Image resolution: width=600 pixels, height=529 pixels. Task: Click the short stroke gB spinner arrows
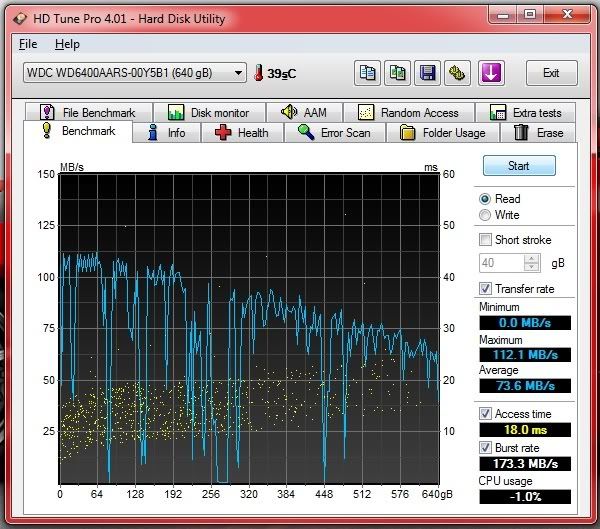pyautogui.click(x=533, y=263)
